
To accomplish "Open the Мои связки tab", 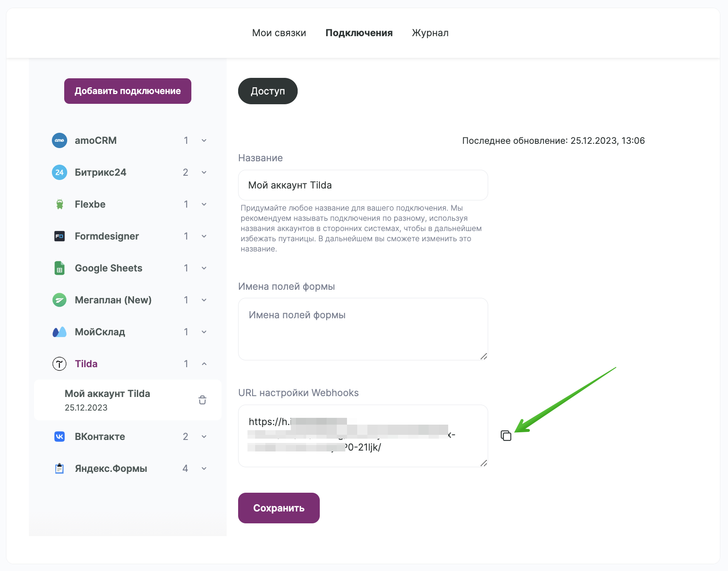I will pyautogui.click(x=279, y=33).
